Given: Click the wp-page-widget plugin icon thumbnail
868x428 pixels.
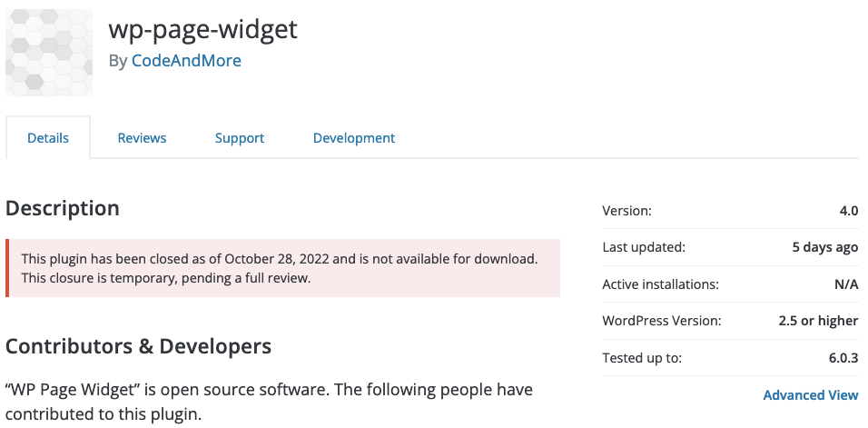Looking at the screenshot, I should point(49,52).
